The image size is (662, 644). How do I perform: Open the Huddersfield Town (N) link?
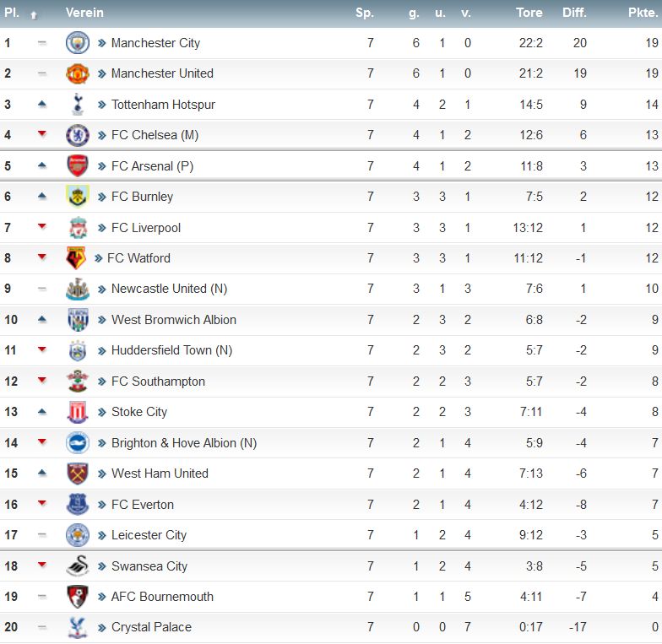tap(171, 350)
